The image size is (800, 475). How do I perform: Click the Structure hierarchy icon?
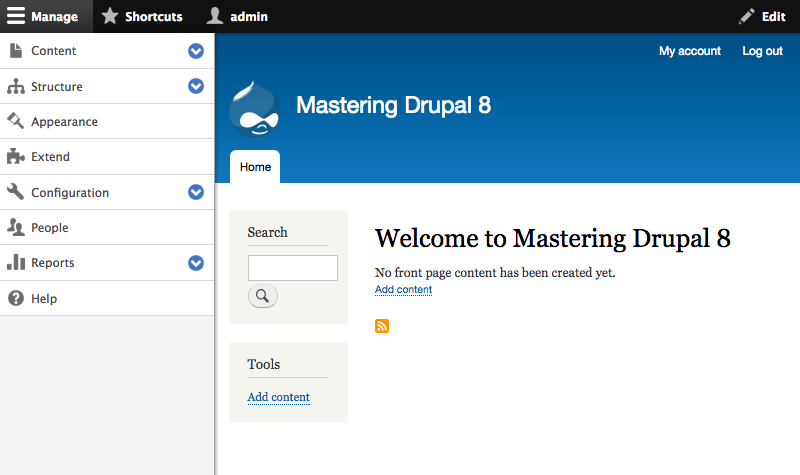(16, 86)
